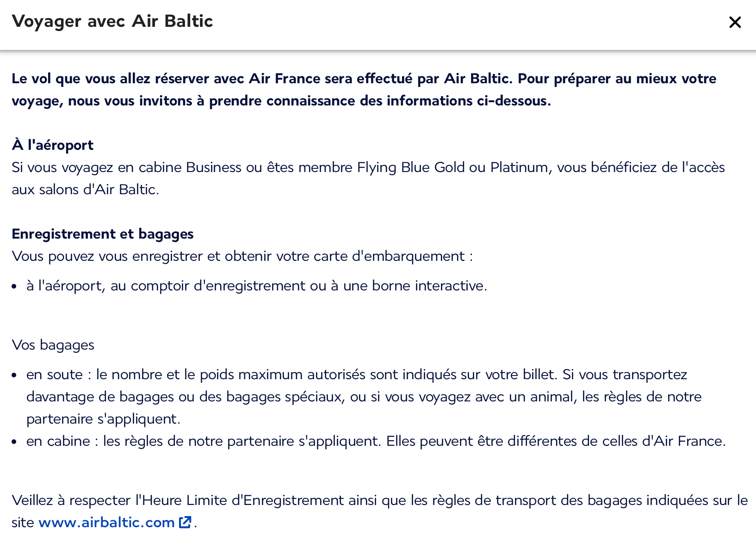Click the bold sentence starting 'Le vol que vous allez'
Viewport: 756px width, 554px height.
click(364, 89)
